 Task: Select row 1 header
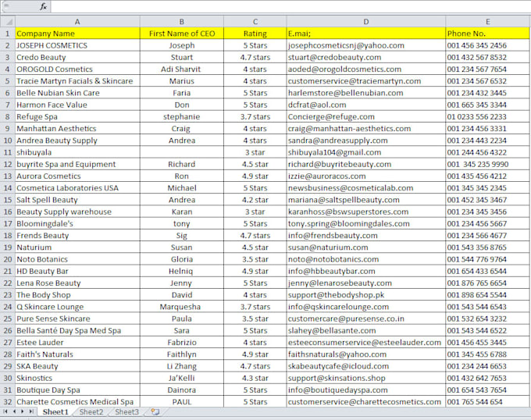(8, 34)
